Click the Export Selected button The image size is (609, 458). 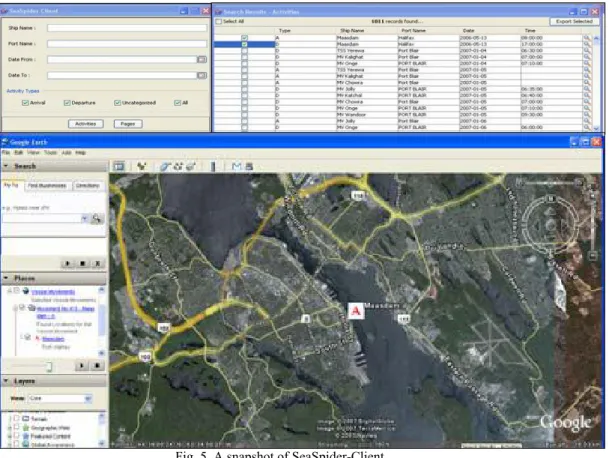pos(574,21)
